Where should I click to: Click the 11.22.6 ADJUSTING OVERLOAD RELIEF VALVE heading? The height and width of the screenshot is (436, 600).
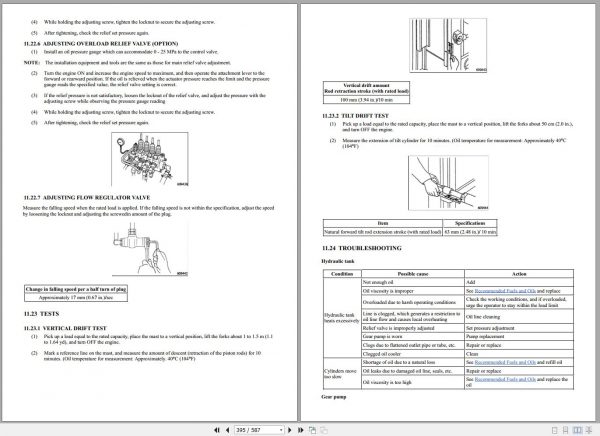coord(101,44)
